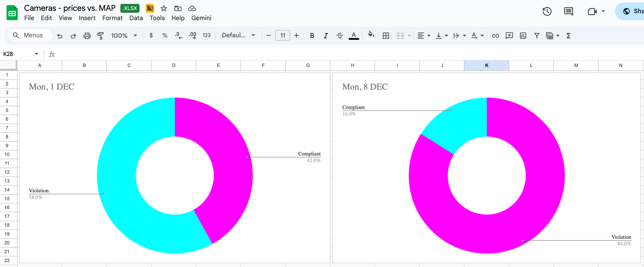Insert a link
The height and width of the screenshot is (267, 644).
coord(495,36)
